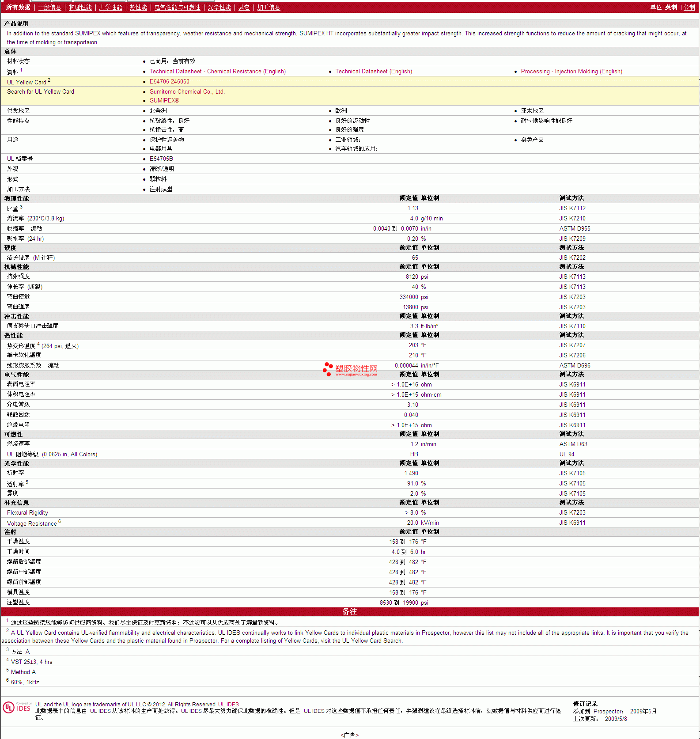The height and width of the screenshot is (739, 700).
Task: Click the 弯曲强度 label
Action: [x=18, y=307]
